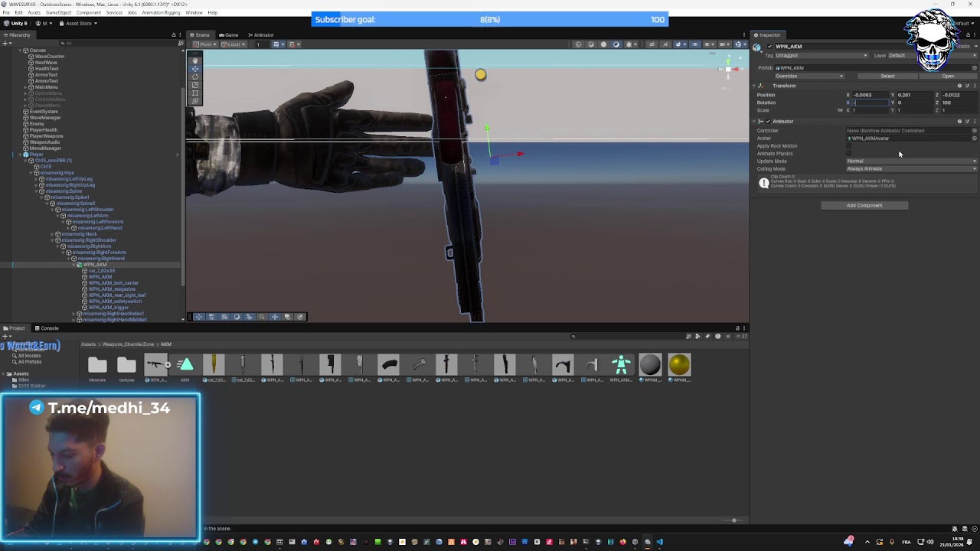Click the Position Y field showing 0.261

point(915,95)
